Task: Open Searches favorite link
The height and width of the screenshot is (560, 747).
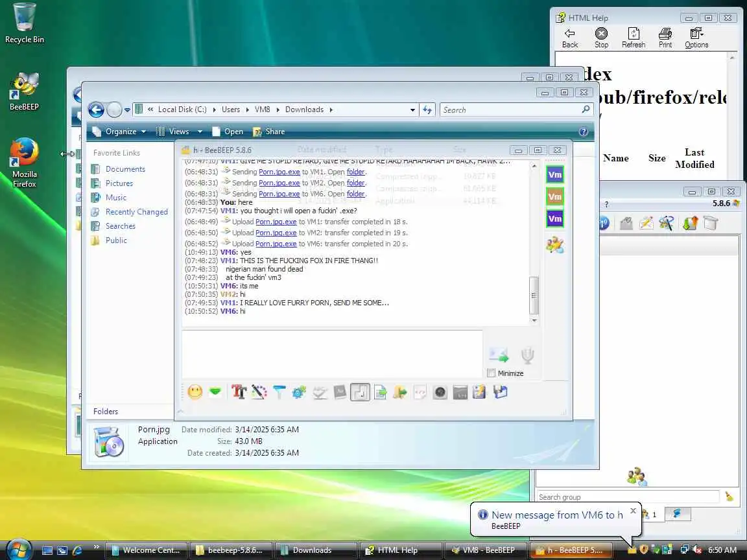Action: click(120, 226)
